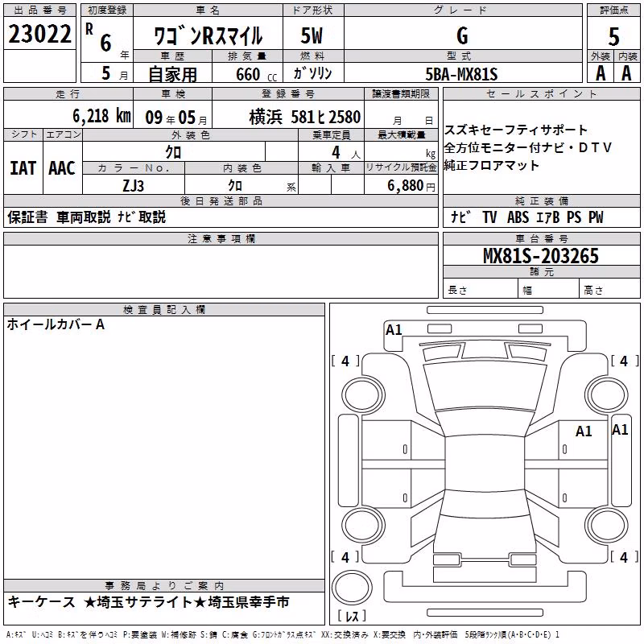Click the A1 mark on right side sill

(620, 430)
